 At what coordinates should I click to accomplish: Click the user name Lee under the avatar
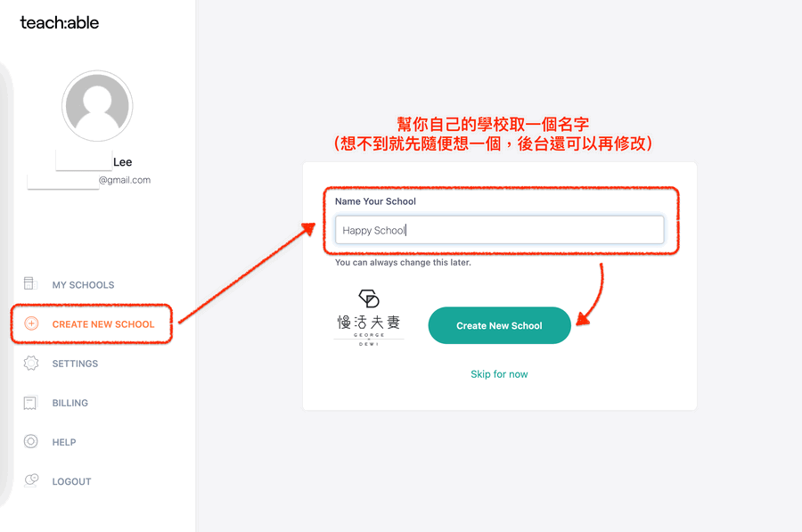(x=122, y=162)
